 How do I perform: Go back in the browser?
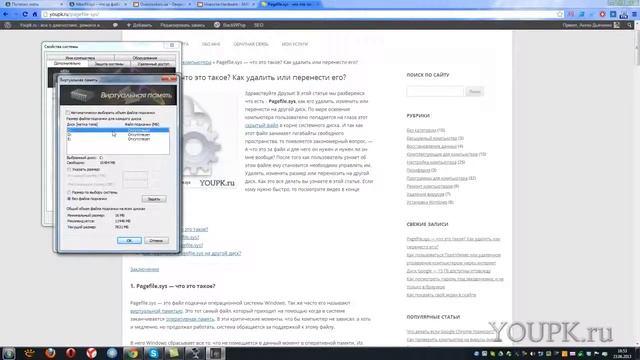point(6,14)
